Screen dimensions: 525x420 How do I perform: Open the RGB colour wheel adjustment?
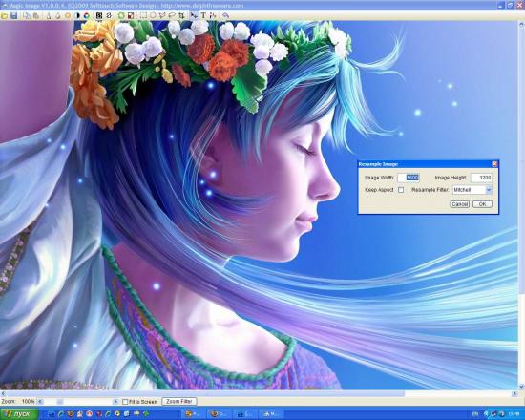point(86,15)
